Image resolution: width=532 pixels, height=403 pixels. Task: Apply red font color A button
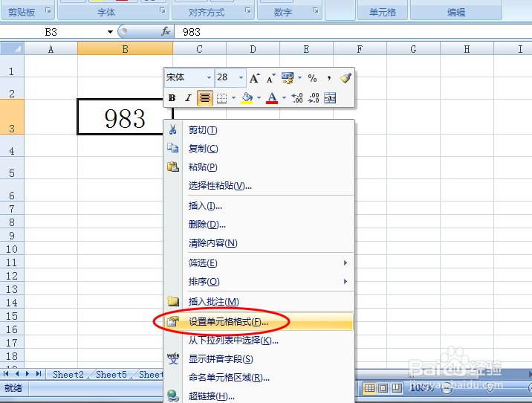(272, 98)
